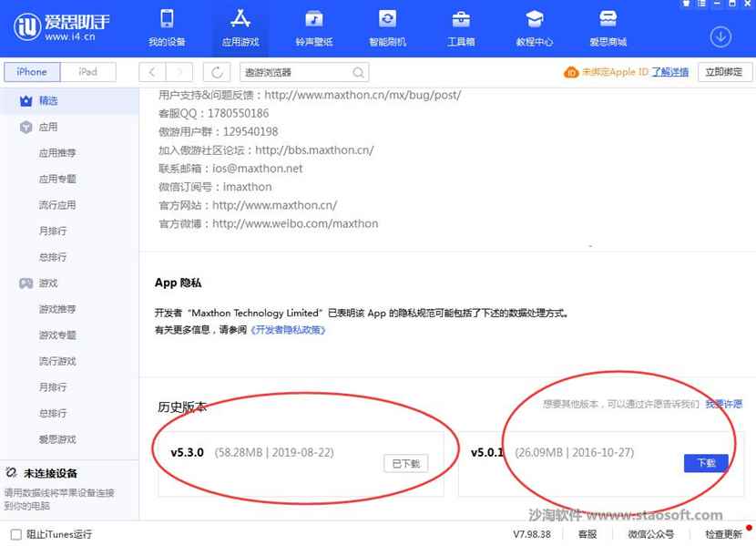Click the cube icon beside 应用
Screen dimensions: 756x546
click(x=26, y=128)
